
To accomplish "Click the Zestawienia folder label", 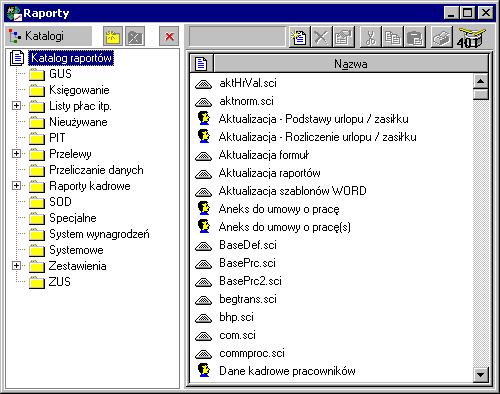I will pyautogui.click(x=77, y=266).
